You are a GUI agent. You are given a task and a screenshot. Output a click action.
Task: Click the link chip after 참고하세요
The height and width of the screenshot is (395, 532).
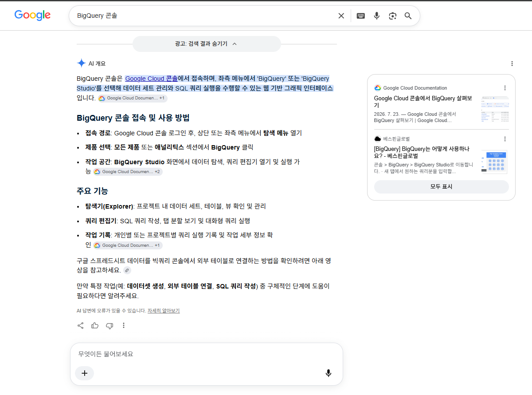[x=127, y=270]
